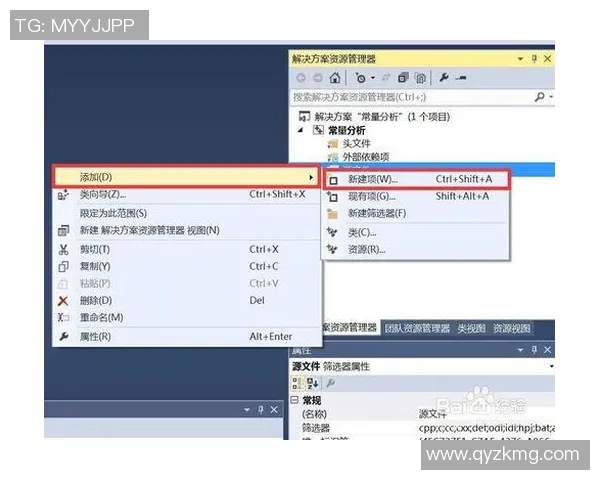Click the wrench Properties icon in Solution Explorer toolbar

click(x=444, y=78)
